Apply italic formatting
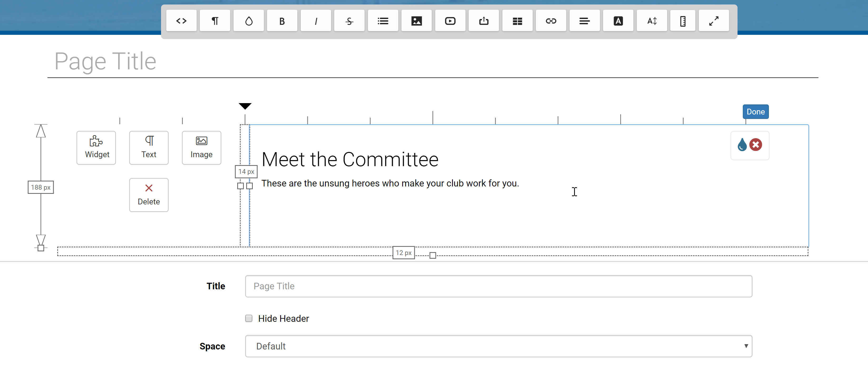This screenshot has height=365, width=868. pos(316,21)
